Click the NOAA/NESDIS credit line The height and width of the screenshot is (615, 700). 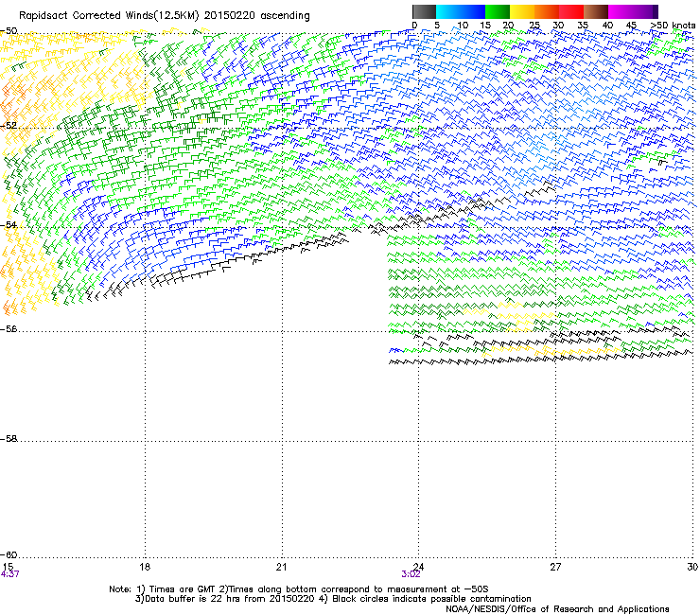pos(557,609)
